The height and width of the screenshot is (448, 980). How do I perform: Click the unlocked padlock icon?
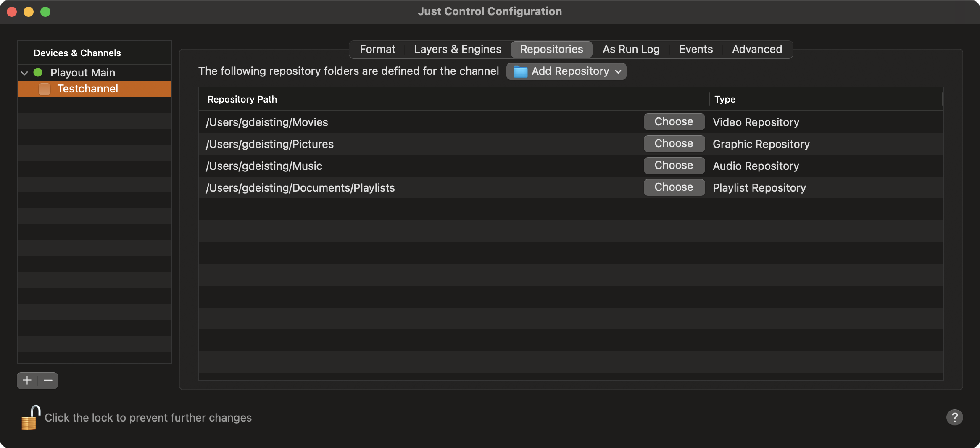pos(31,418)
